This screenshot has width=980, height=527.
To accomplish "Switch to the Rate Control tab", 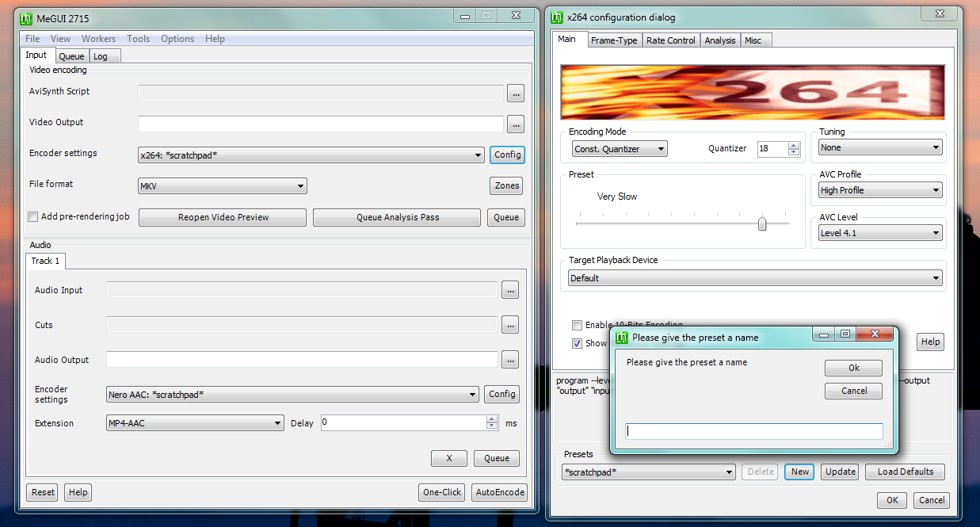I will (x=671, y=40).
